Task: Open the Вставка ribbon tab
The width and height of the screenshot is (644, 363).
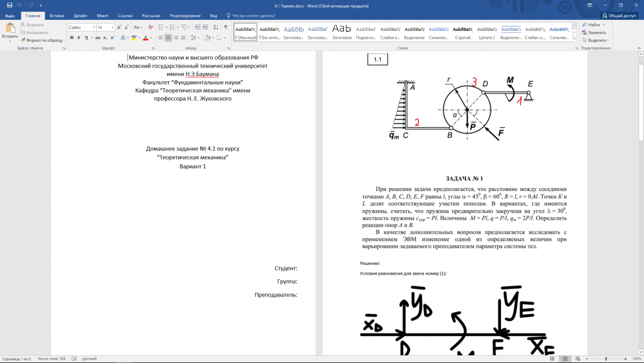Action: click(x=57, y=15)
